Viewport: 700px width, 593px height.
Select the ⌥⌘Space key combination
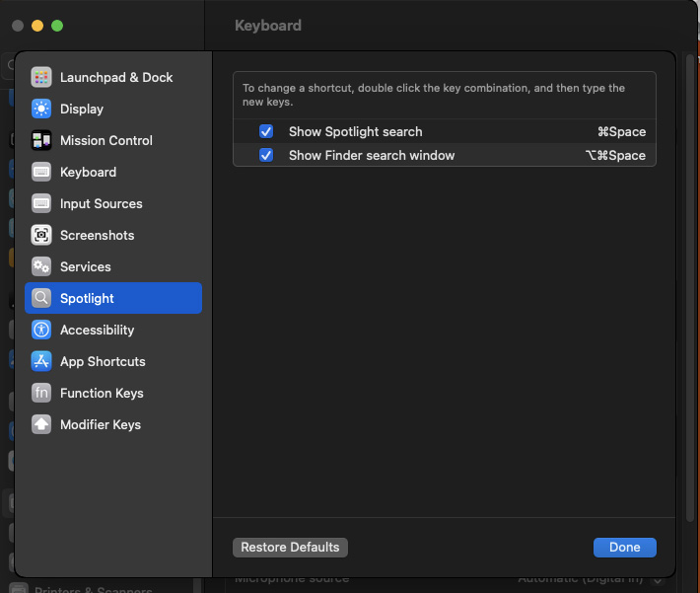click(615, 155)
